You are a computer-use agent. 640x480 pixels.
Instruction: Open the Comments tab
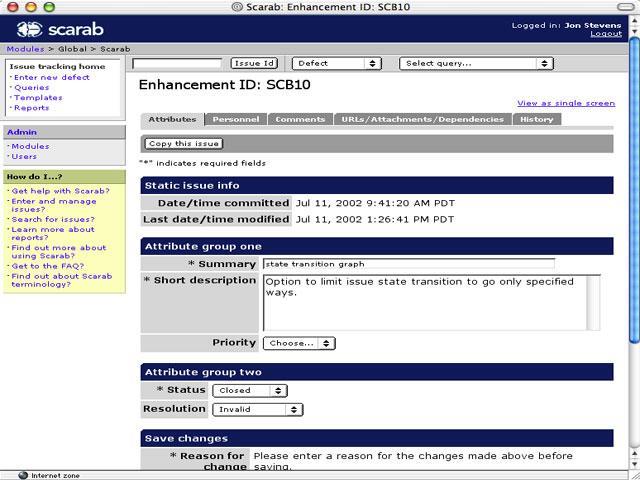300,119
